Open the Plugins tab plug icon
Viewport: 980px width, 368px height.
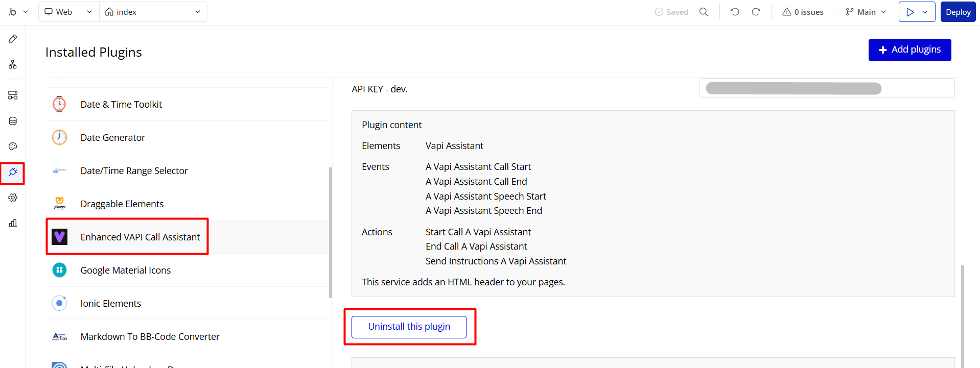pyautogui.click(x=13, y=173)
